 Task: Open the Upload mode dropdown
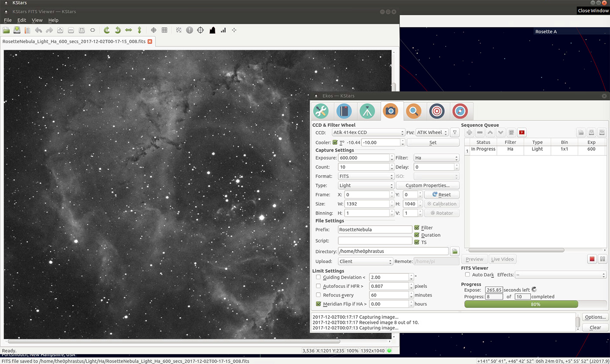pyautogui.click(x=366, y=261)
